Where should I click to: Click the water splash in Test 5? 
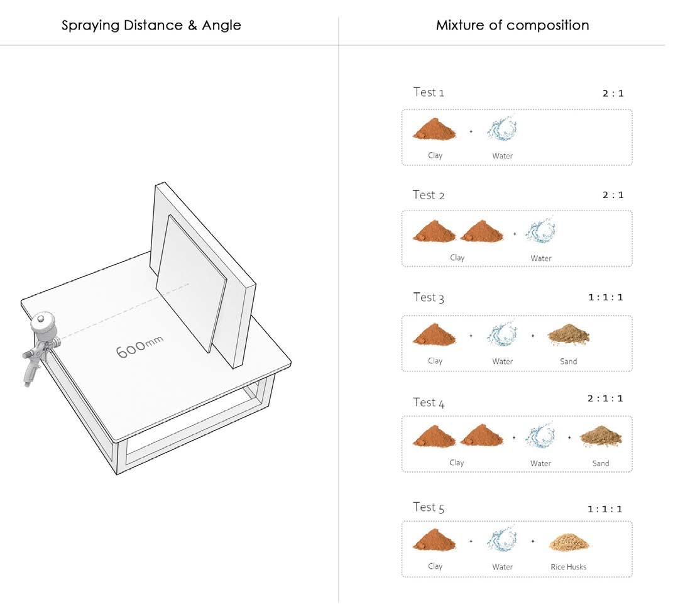502,540
